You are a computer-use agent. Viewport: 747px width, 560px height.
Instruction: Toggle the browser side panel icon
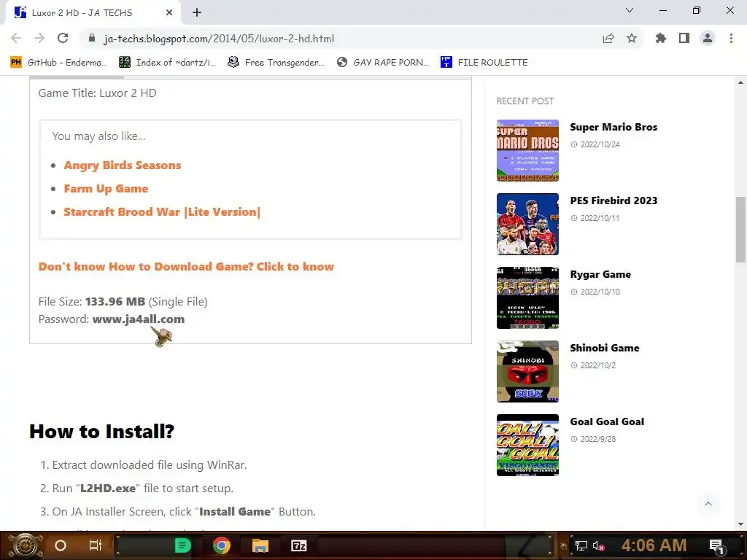tap(684, 38)
